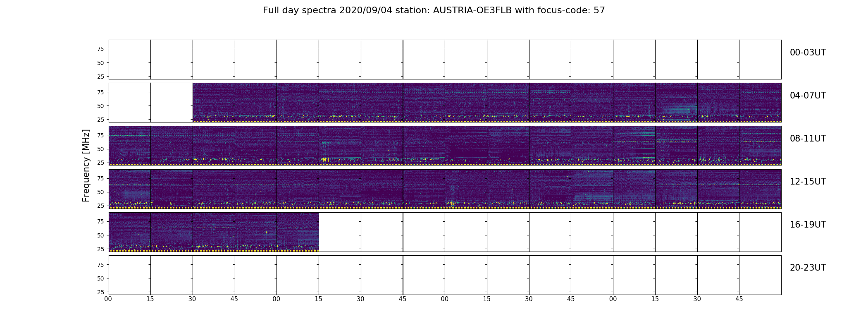
Task: Click the first '15' tick on bottom time axis
Action: (150, 299)
